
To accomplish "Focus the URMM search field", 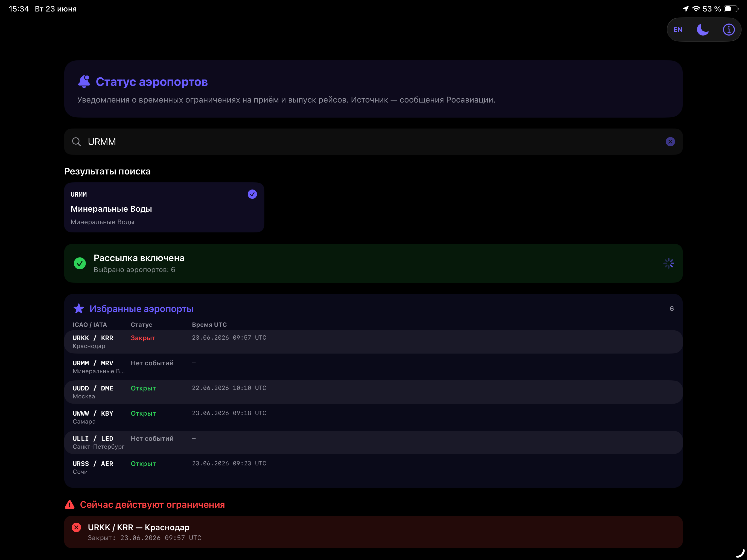I will (373, 142).
